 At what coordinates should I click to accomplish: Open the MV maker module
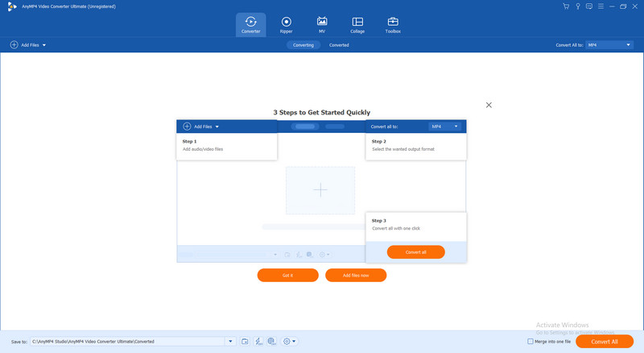click(x=322, y=24)
